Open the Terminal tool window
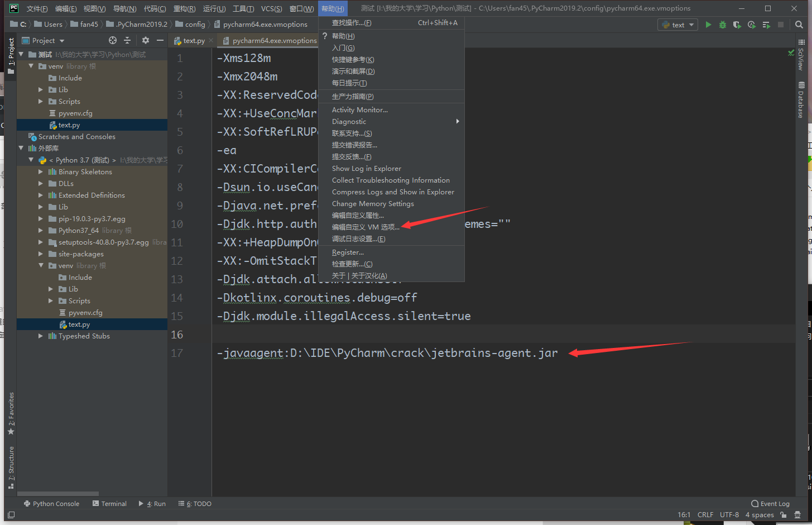Image resolution: width=812 pixels, height=525 pixels. click(x=109, y=503)
